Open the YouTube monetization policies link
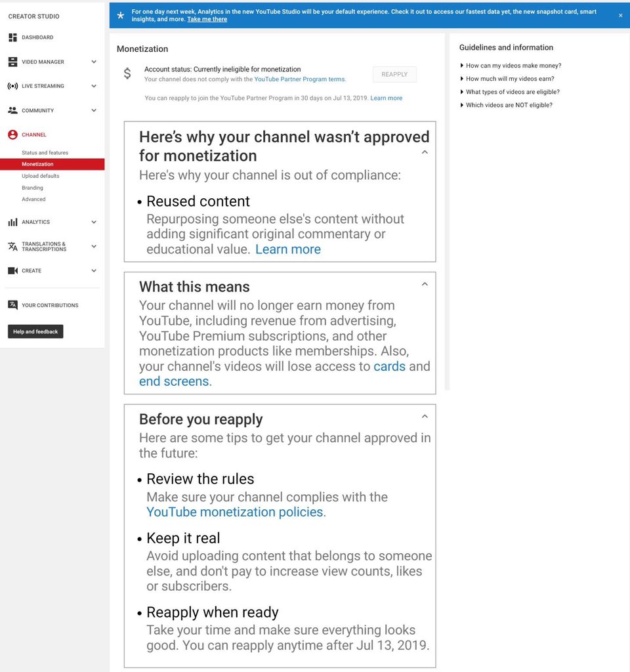The width and height of the screenshot is (630, 672). pos(235,512)
